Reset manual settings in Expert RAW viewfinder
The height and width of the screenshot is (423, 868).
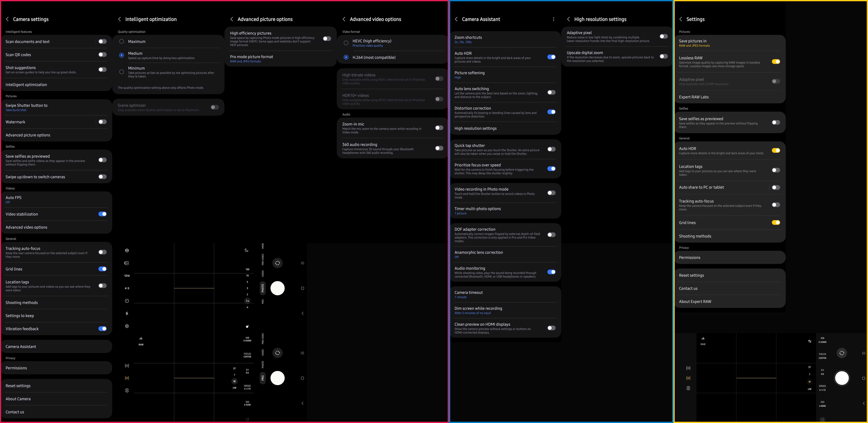tap(822, 420)
